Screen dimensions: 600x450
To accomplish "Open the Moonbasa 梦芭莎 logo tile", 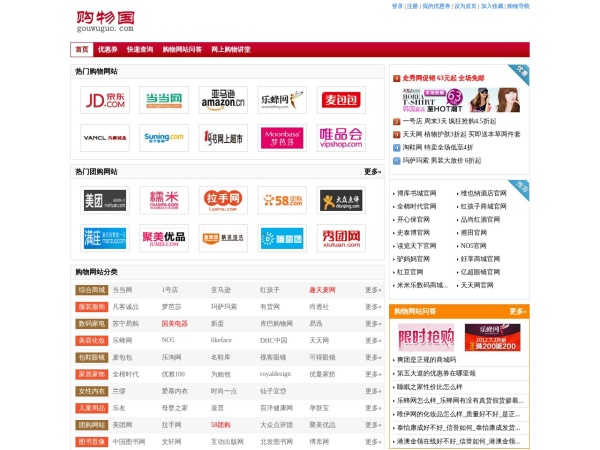I will [x=282, y=138].
